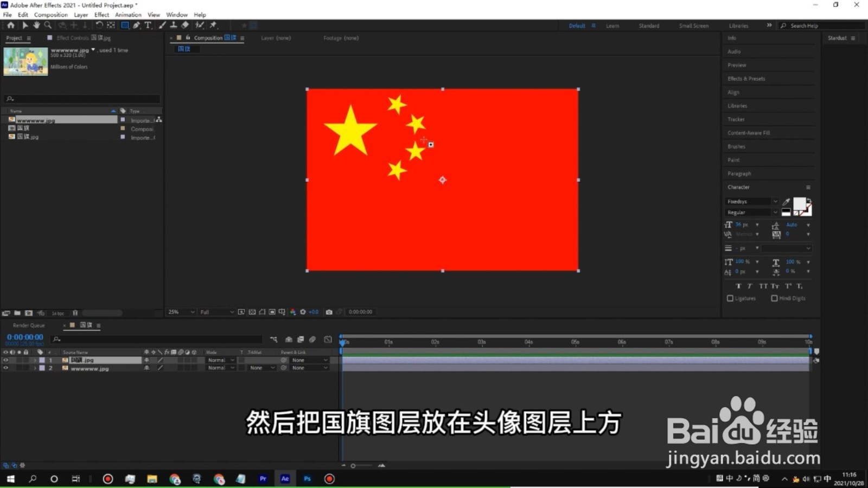
Task: Expand layer 2 wwwwww.jpg properties
Action: click(x=35, y=368)
